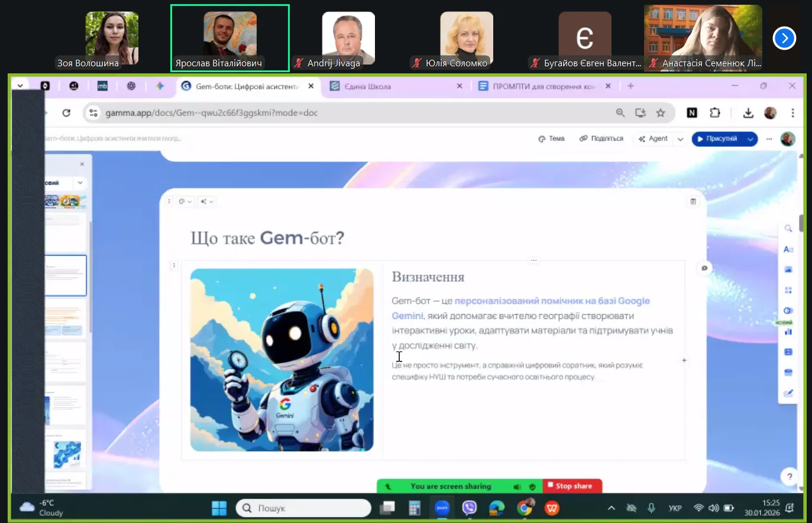Viewport: 812px width, 523px height.
Task: Open a new browser tab
Action: click(x=630, y=86)
